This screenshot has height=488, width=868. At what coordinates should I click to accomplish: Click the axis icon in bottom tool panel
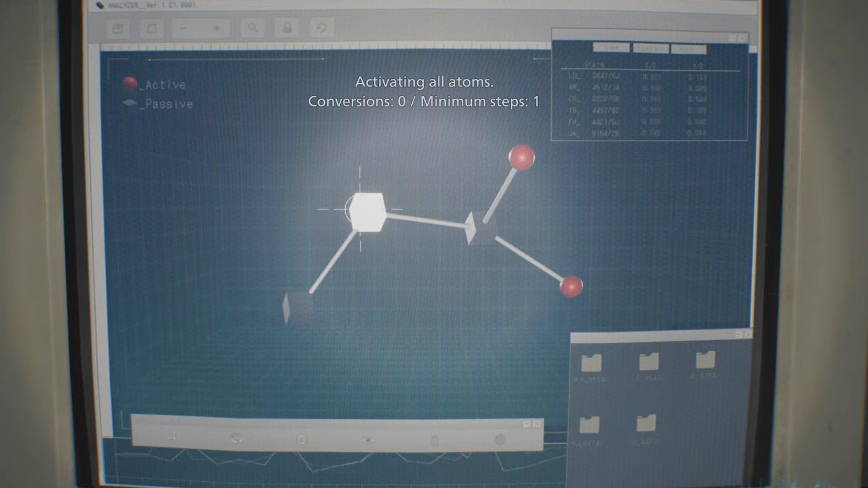pos(173,437)
